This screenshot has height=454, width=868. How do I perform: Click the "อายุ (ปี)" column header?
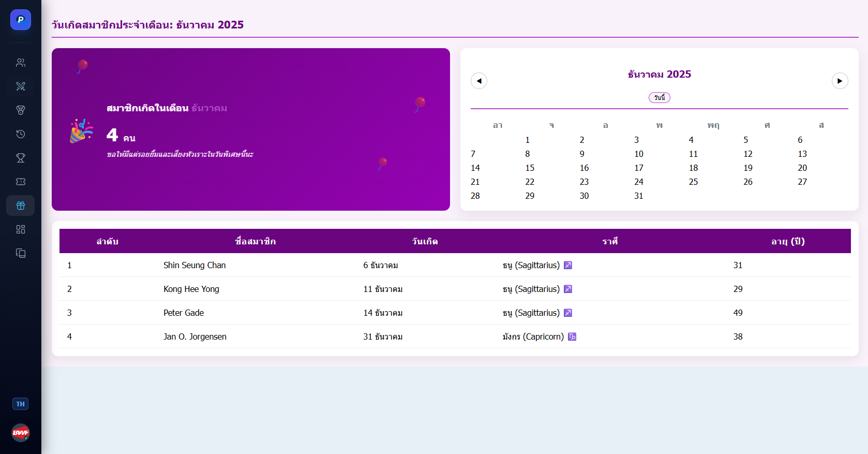(788, 241)
